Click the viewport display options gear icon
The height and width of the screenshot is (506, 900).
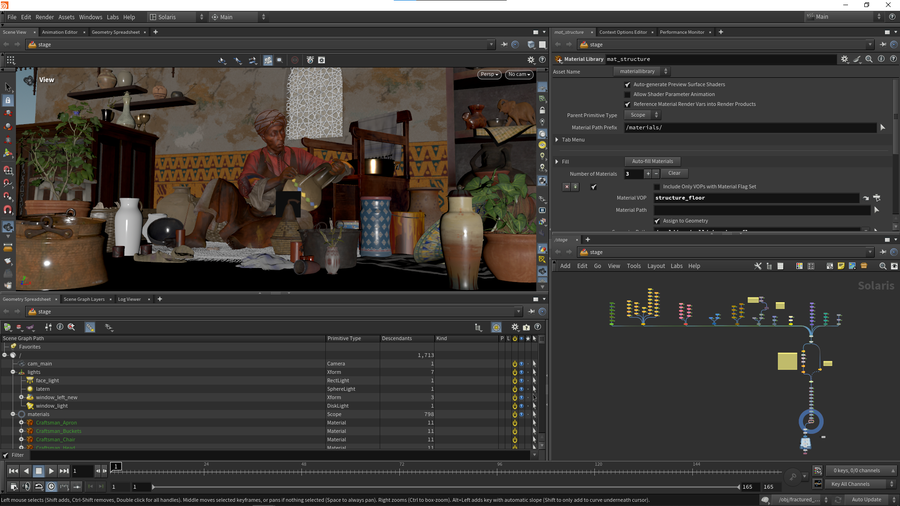pyautogui.click(x=531, y=60)
